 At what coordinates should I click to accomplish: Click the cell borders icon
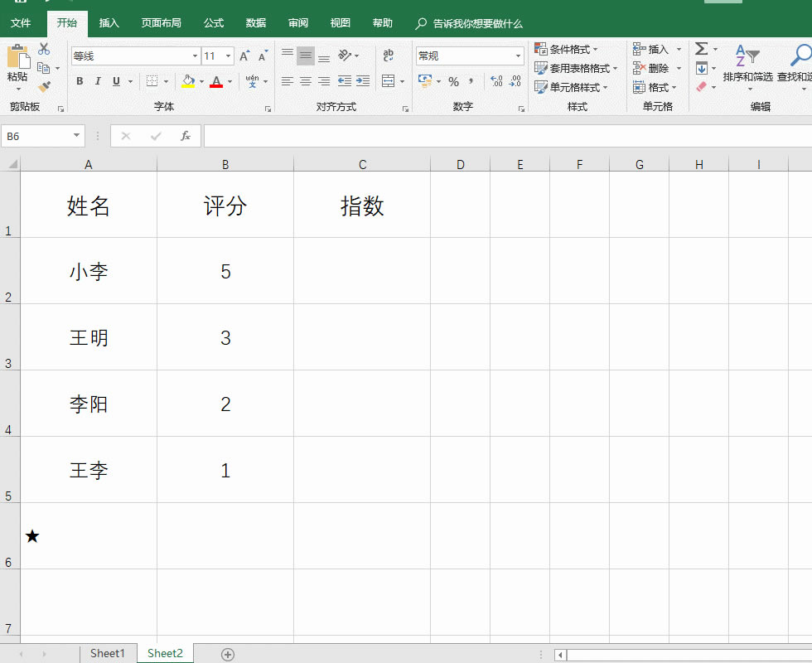(x=152, y=81)
